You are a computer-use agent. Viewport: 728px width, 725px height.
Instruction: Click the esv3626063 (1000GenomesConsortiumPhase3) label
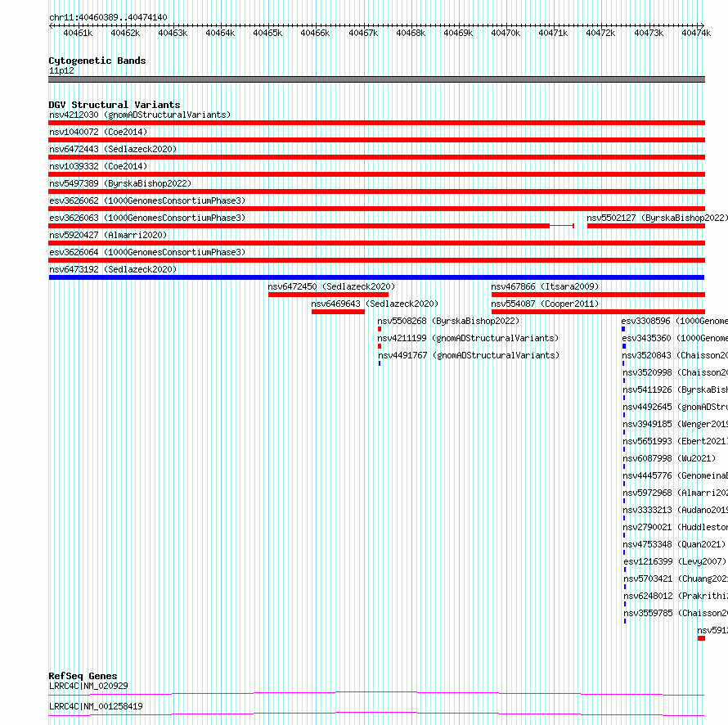(x=147, y=218)
